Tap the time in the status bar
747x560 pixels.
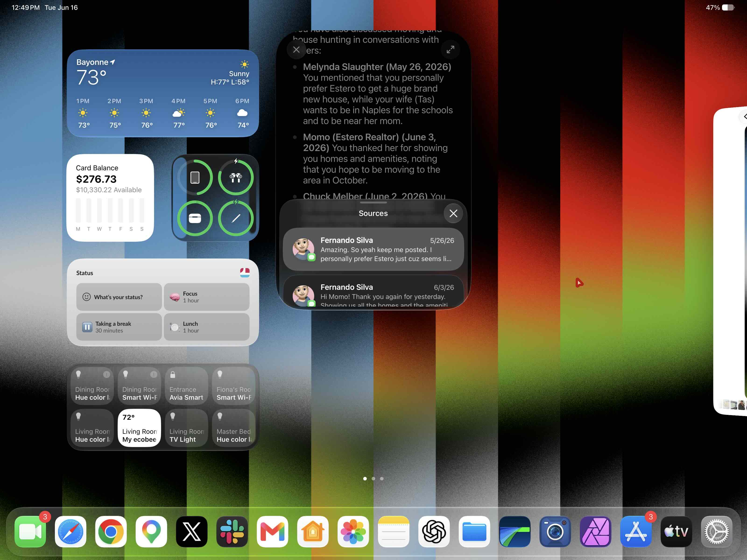26,7
